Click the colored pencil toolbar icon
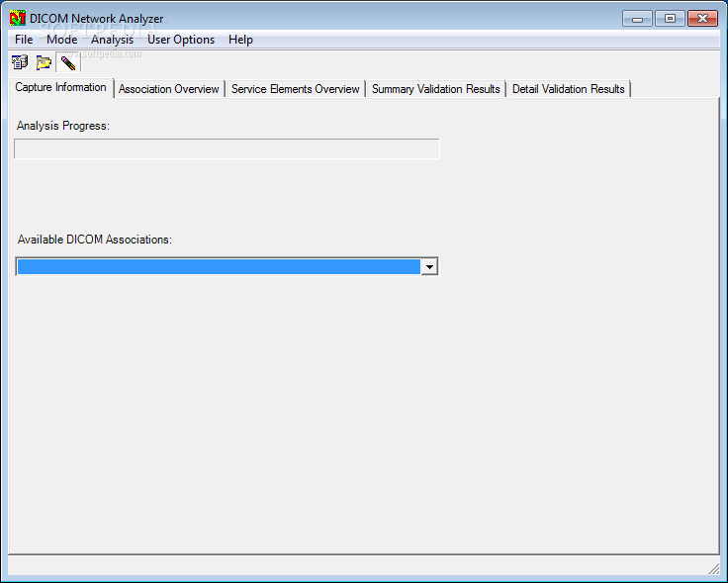The image size is (728, 583). 68,62
